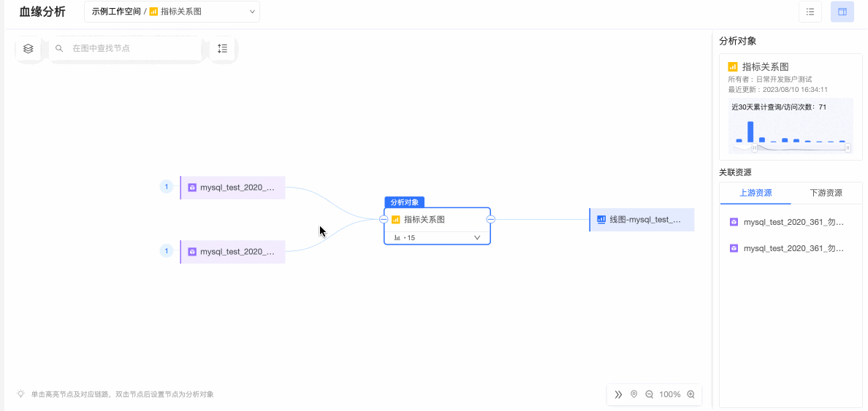Open first mysql_test_2020_361 upstream resource
The width and height of the screenshot is (868, 411).
[x=793, y=222]
